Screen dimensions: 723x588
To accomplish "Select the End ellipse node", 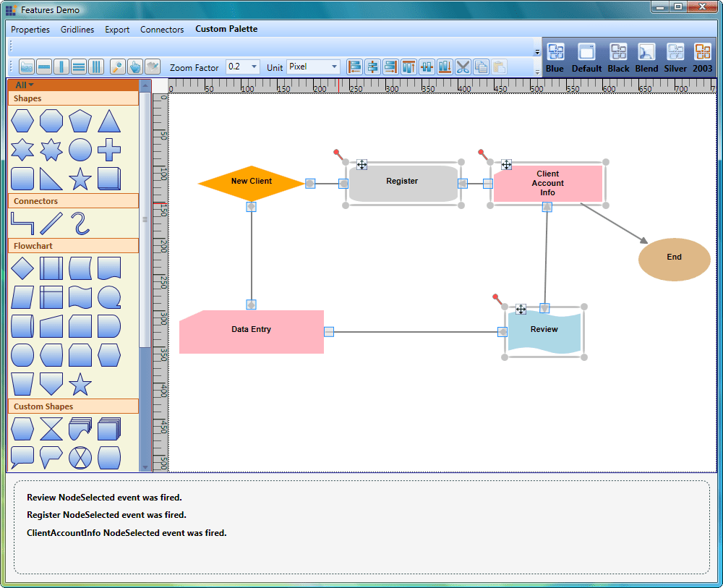I will [674, 258].
